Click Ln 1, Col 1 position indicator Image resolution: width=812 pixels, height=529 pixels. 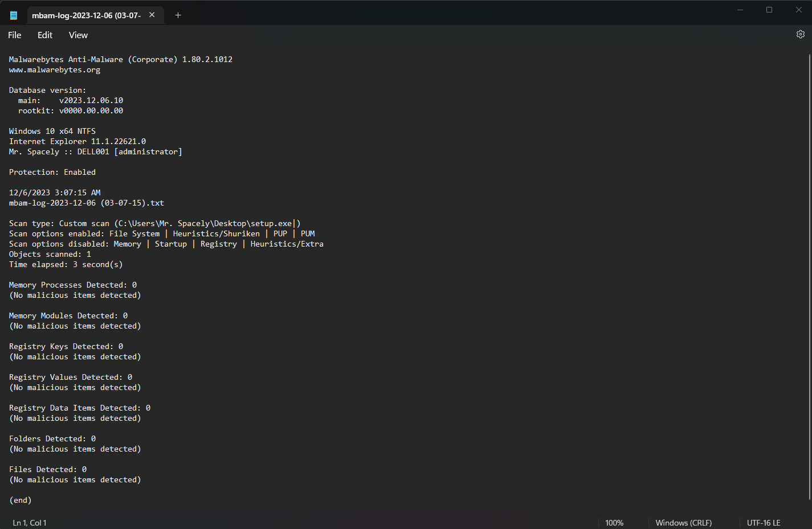point(30,523)
